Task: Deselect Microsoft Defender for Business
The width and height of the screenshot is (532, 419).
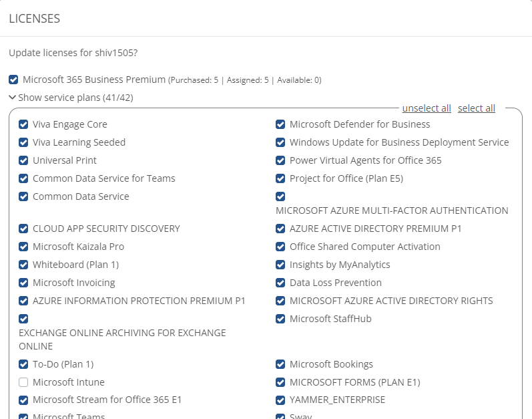Action: click(280, 124)
